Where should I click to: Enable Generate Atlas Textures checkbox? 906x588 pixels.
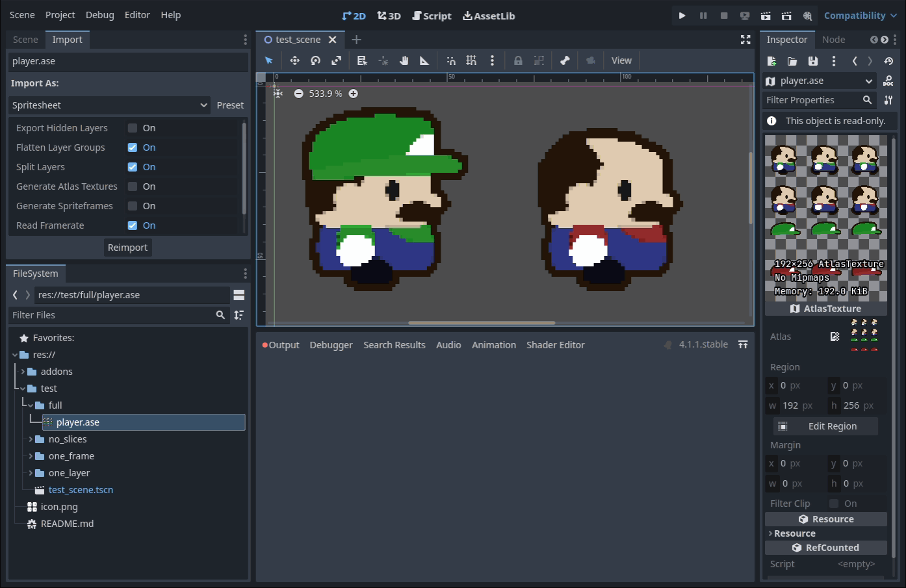[133, 186]
